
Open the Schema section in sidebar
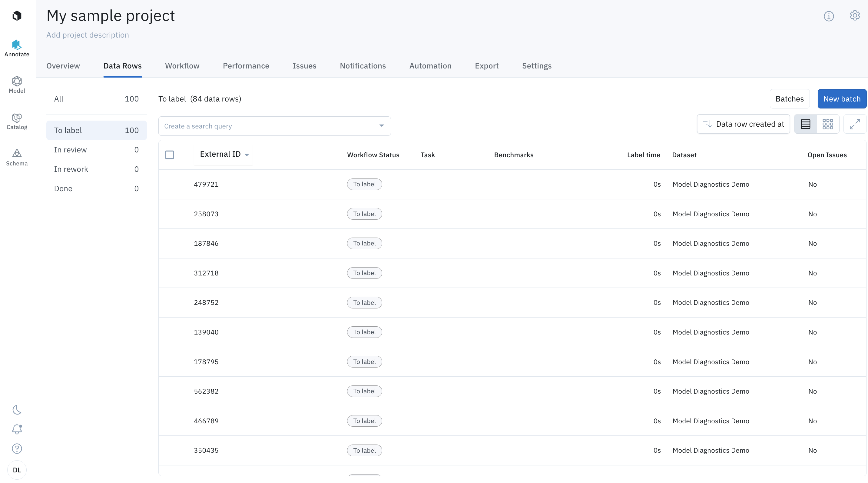coord(17,157)
